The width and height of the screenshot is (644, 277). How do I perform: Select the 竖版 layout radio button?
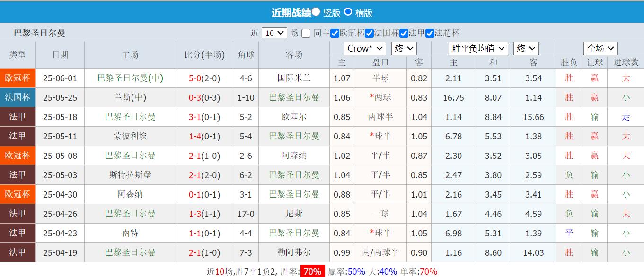point(315,12)
